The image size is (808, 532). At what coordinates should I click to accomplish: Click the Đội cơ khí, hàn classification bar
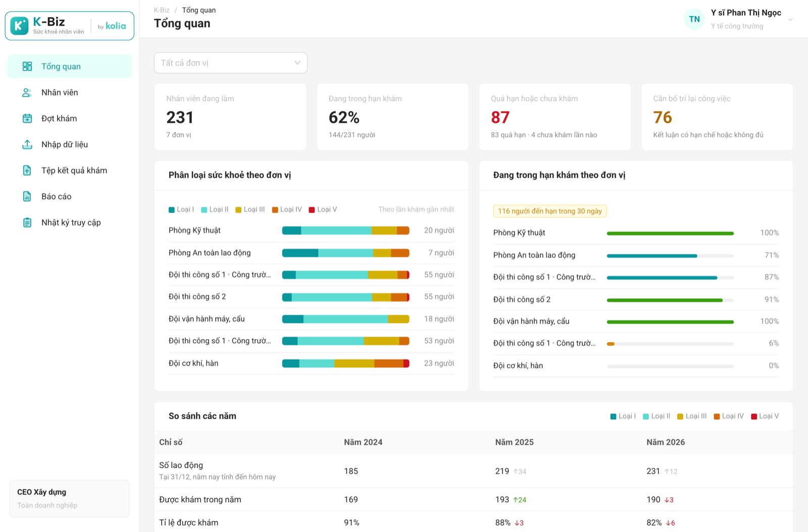click(345, 363)
